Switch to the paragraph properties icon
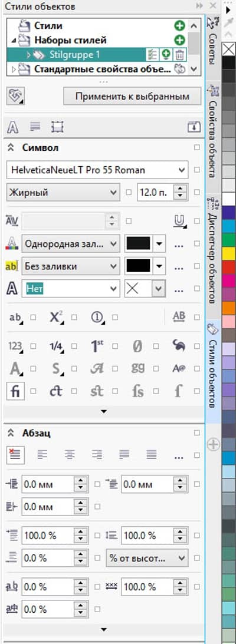This screenshot has width=236, height=644. point(35,127)
